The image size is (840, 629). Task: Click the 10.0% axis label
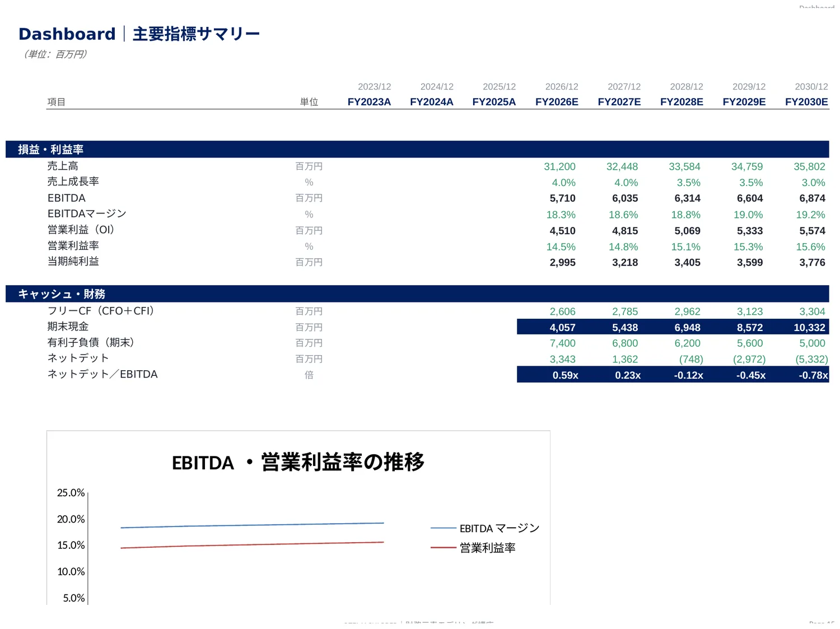pos(71,572)
